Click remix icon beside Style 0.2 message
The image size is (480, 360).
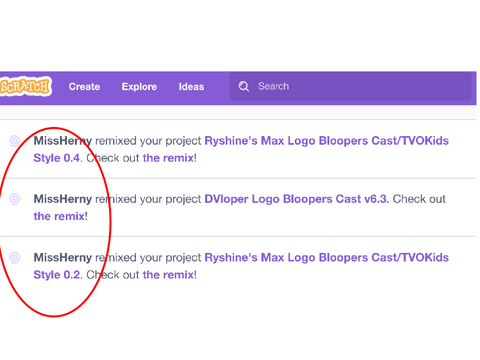(15, 257)
